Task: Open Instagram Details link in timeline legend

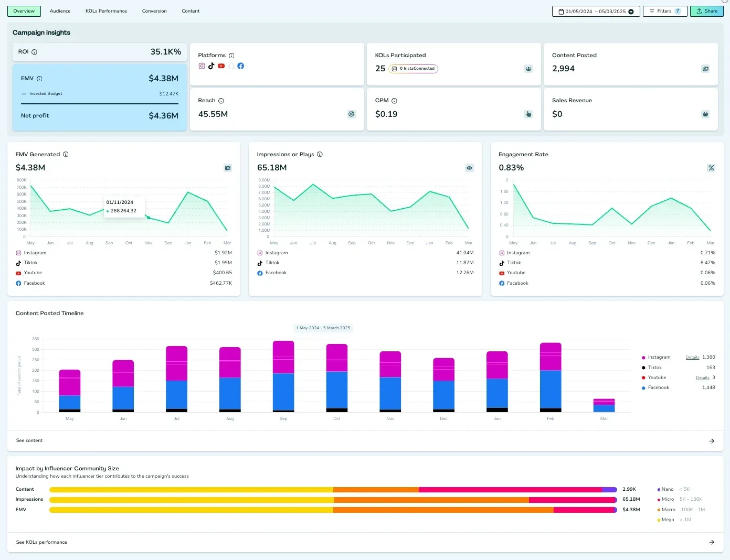Action: click(x=692, y=358)
